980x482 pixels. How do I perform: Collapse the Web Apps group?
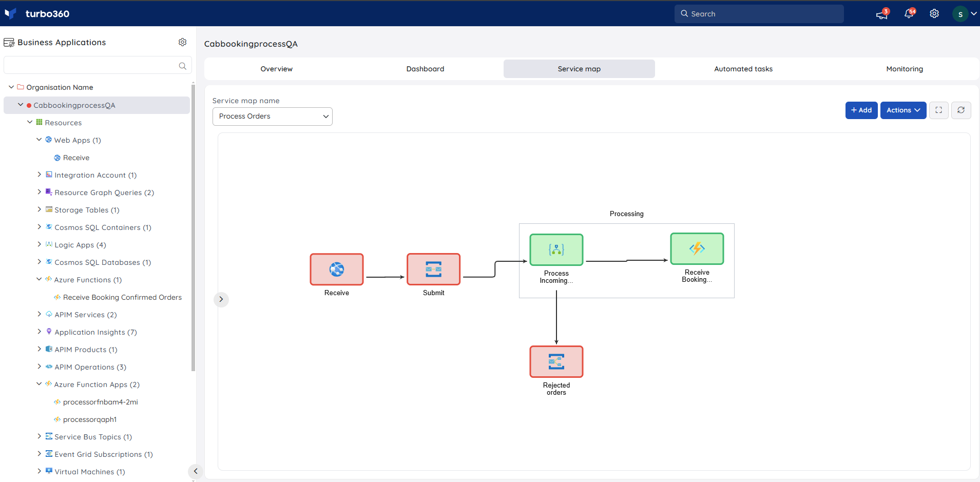click(x=39, y=140)
